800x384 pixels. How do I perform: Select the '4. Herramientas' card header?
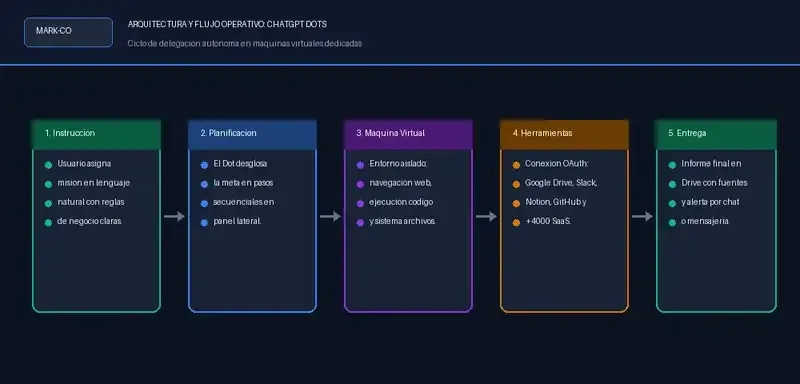[x=564, y=135]
